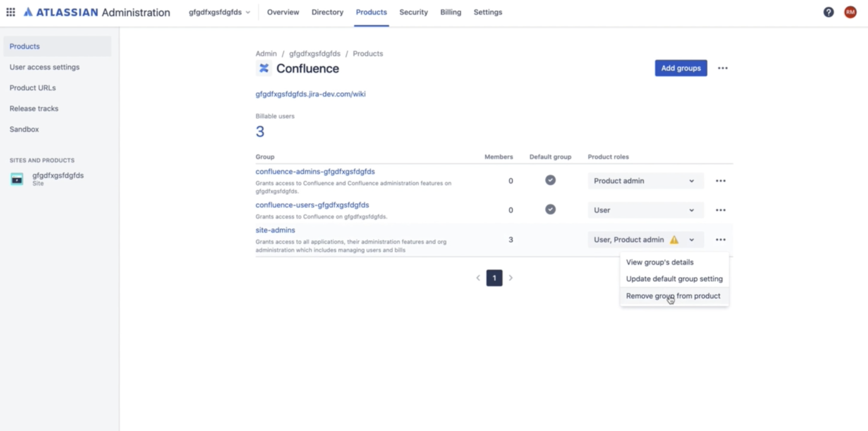Open the User role dropdown for confluence-users
868x431 pixels.
coord(645,210)
